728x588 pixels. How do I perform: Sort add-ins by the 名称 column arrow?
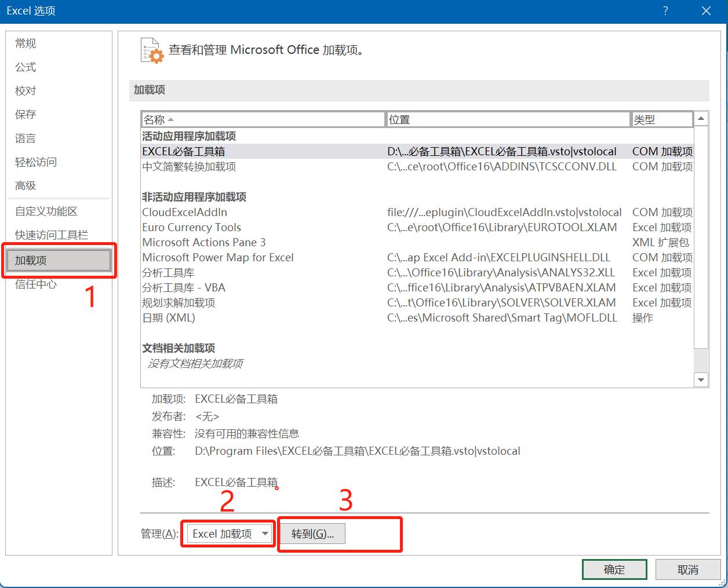point(171,119)
